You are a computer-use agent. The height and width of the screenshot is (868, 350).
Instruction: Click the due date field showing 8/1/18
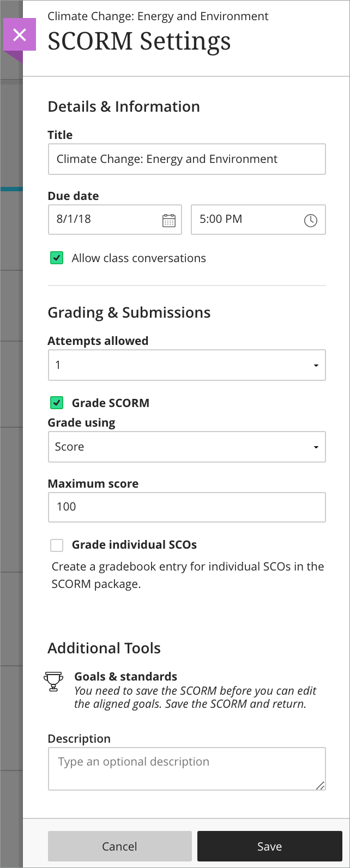click(x=104, y=220)
